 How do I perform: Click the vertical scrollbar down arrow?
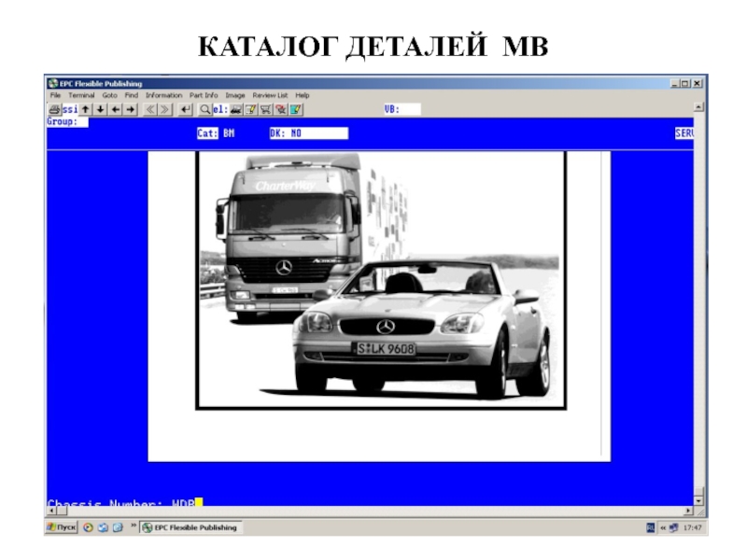click(x=698, y=500)
